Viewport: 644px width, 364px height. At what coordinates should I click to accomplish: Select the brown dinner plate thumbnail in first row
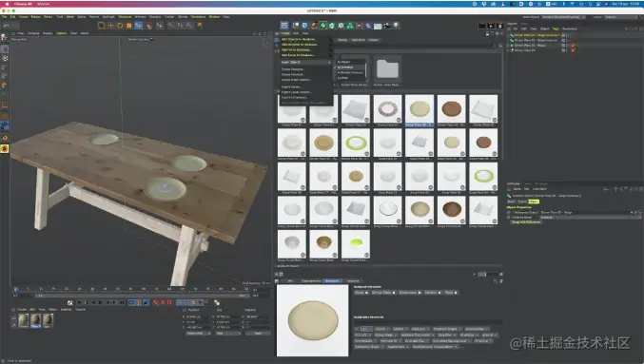(x=452, y=109)
